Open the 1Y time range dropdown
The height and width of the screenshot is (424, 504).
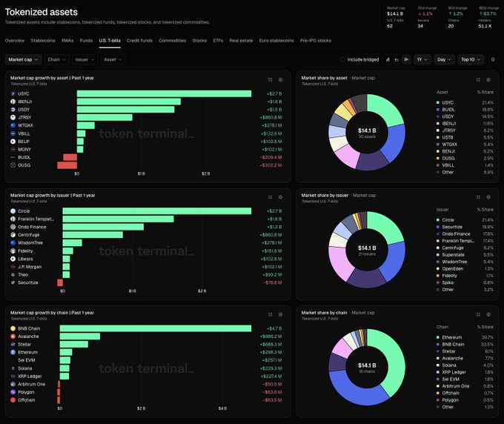[422, 59]
